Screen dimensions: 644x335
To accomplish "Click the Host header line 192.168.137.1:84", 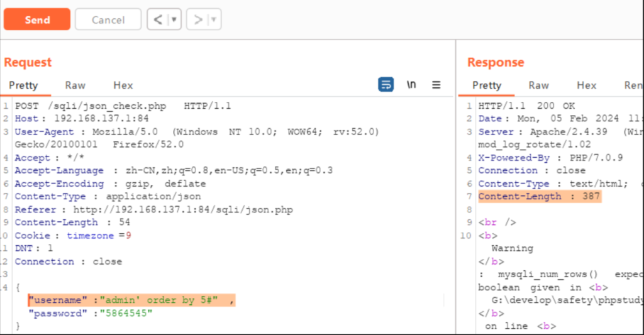I will pos(82,119).
